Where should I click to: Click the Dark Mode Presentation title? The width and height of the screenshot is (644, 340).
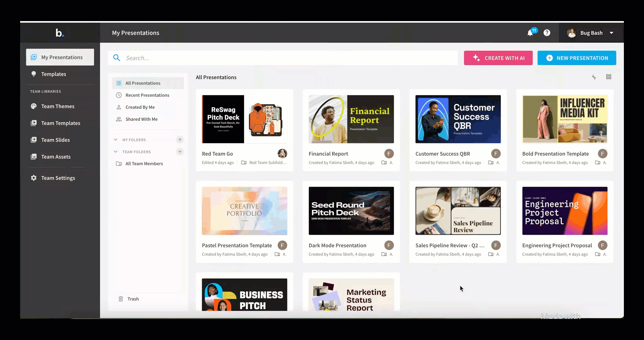pos(337,245)
